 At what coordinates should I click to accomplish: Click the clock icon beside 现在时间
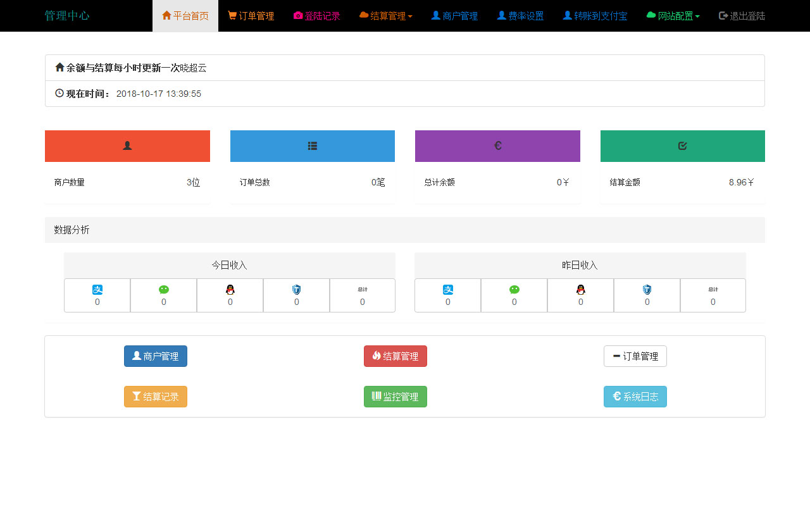59,93
